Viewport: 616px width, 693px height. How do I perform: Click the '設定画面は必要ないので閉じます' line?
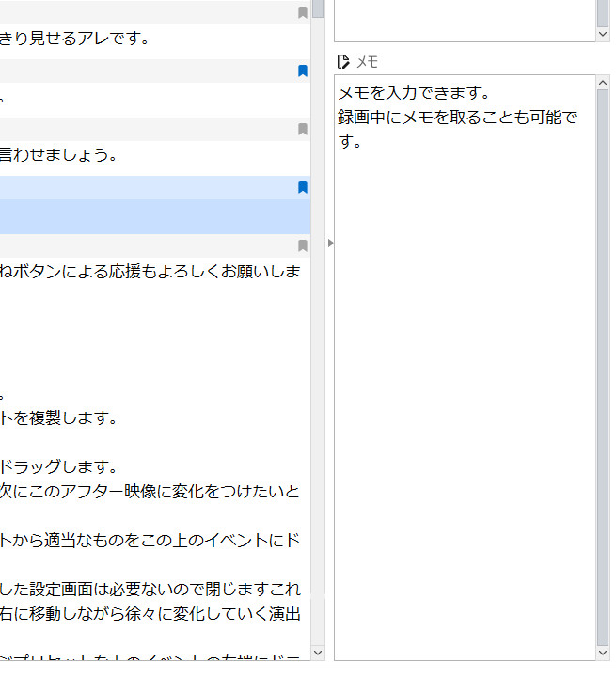click(x=150, y=590)
